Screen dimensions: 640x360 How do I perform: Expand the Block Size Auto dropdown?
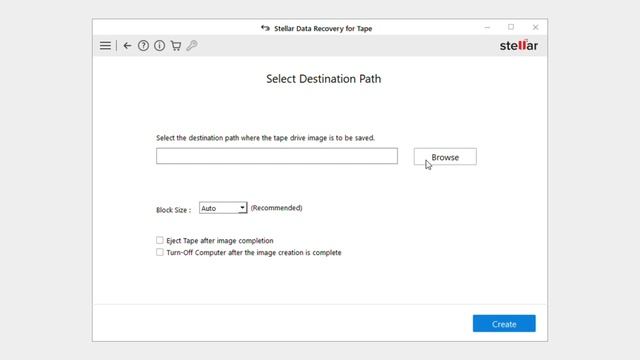pos(223,208)
